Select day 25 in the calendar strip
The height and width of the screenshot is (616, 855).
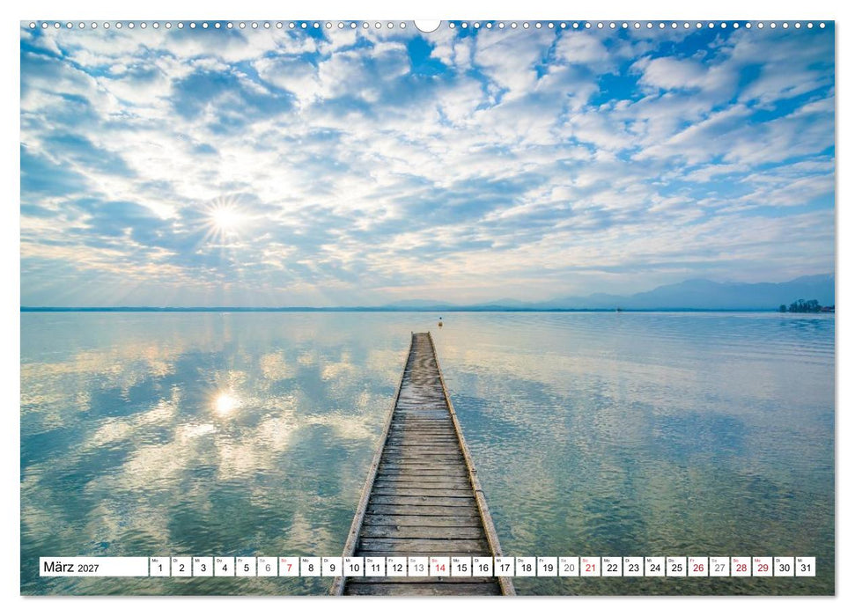click(677, 567)
